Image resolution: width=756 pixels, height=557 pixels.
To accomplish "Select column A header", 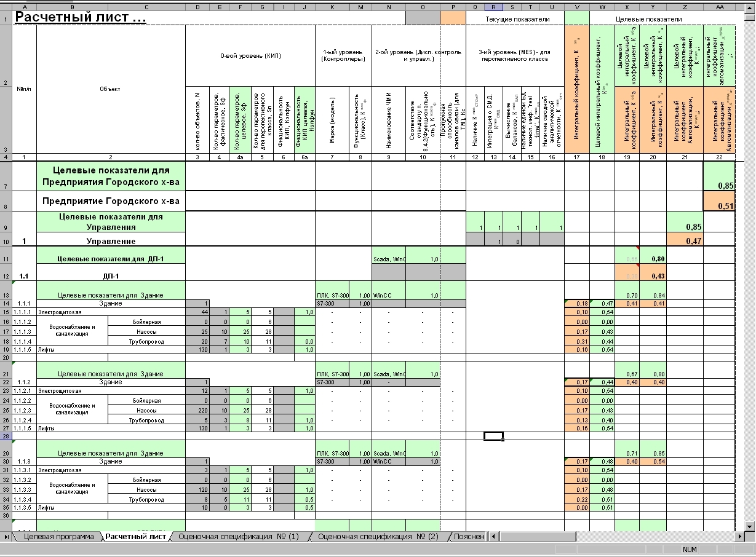I will [x=25, y=7].
